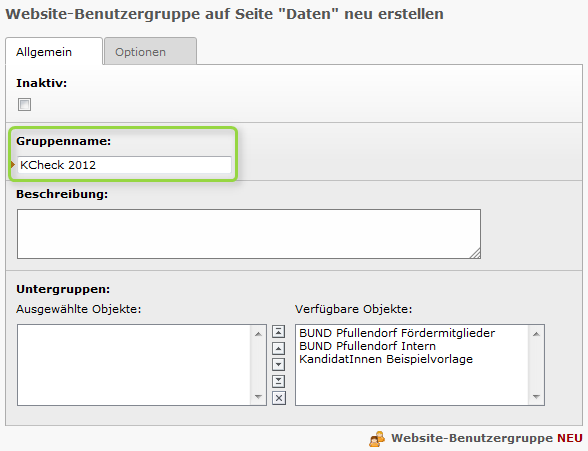The width and height of the screenshot is (588, 451).
Task: Click orange required-field marker beside Gruppenname
Action: (13, 164)
